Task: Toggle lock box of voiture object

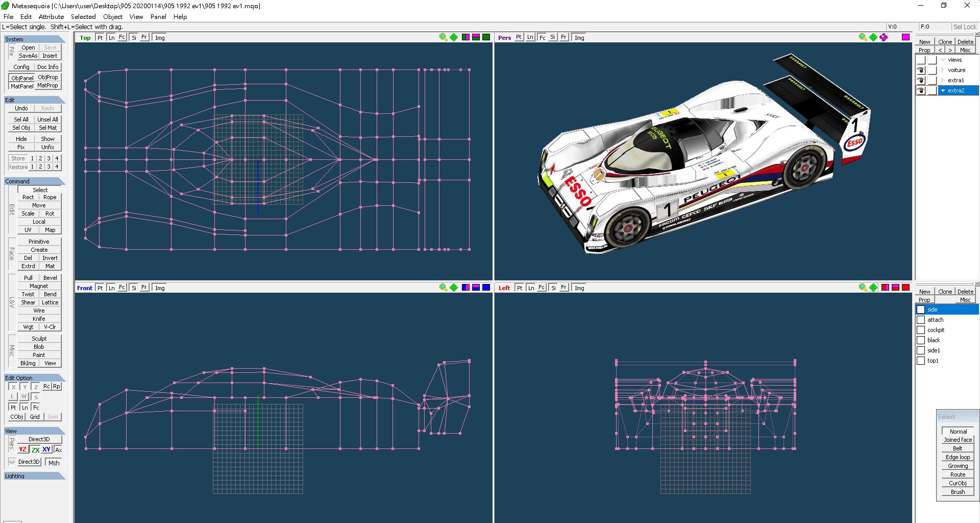Action: coord(933,70)
